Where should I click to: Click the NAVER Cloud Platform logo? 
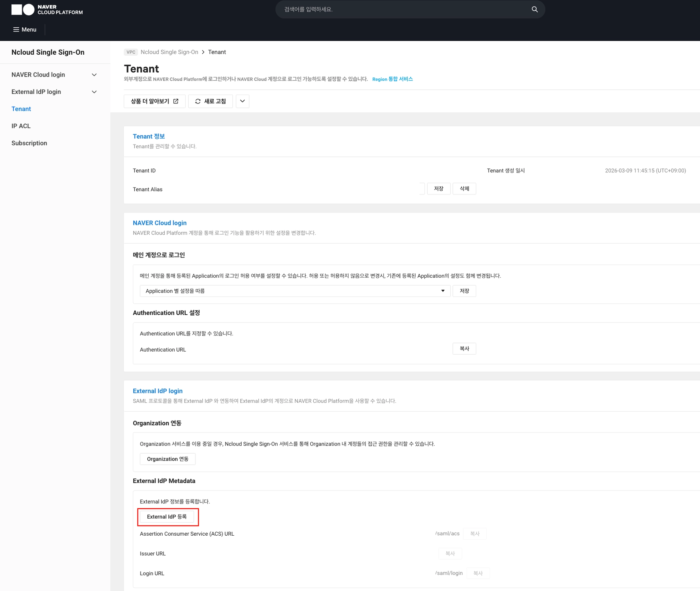(47, 10)
